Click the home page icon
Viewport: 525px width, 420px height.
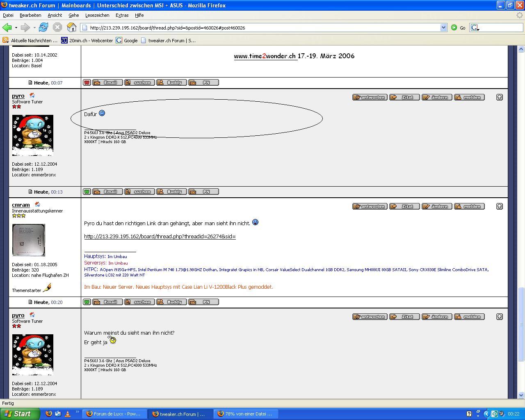tap(72, 27)
